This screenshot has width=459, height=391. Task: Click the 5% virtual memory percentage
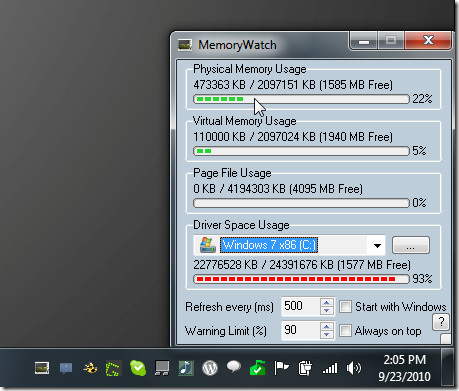click(x=419, y=151)
